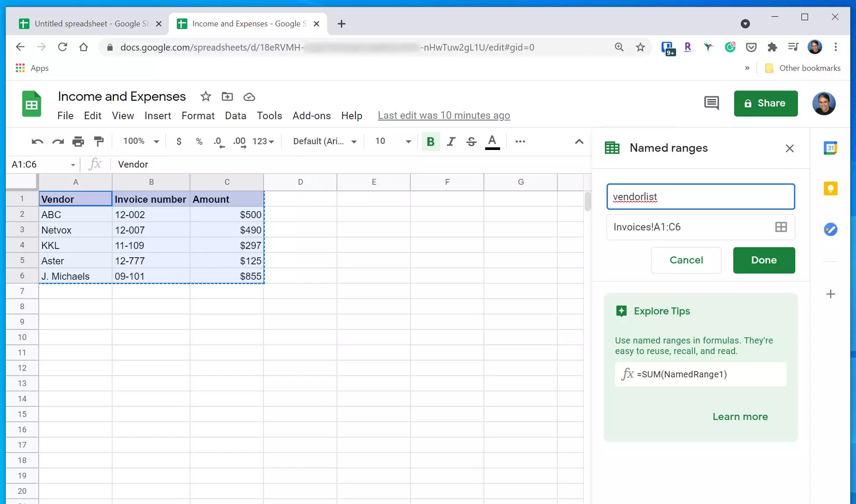
Task: Star the Income and Expenses document
Action: 205,96
